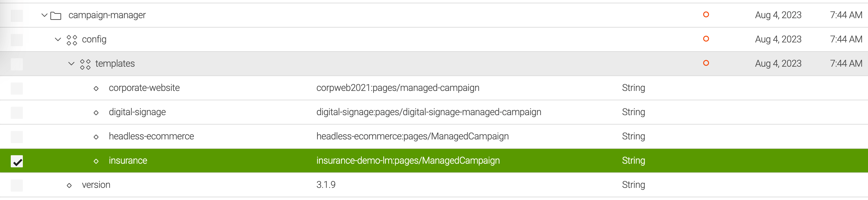The image size is (868, 200).
Task: Collapse the campaign-manager folder
Action: [44, 15]
